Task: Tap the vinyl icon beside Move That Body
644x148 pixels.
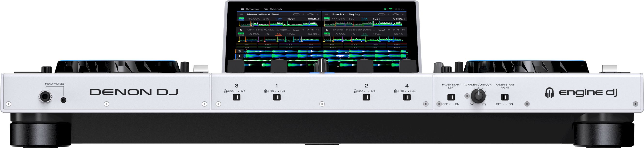Action: pyautogui.click(x=326, y=30)
